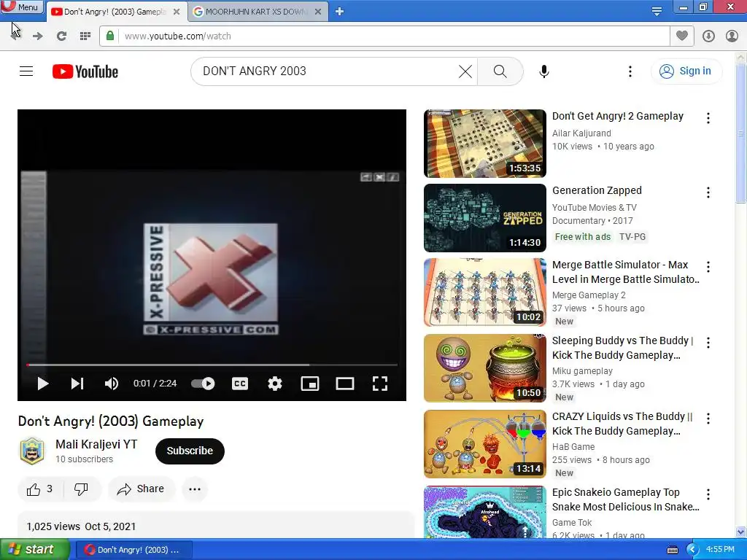Enable miniplayer mode

tap(310, 384)
